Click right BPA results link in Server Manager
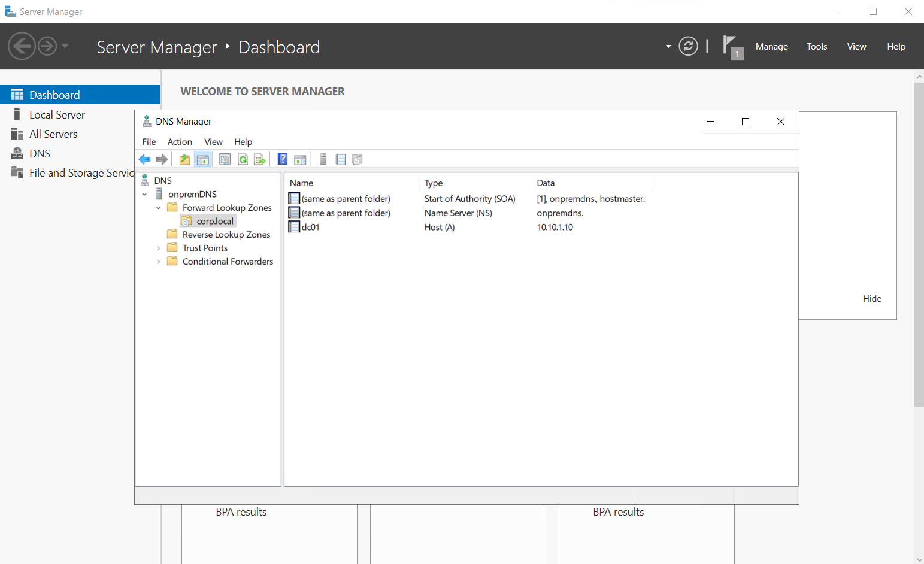924x564 pixels. click(619, 512)
